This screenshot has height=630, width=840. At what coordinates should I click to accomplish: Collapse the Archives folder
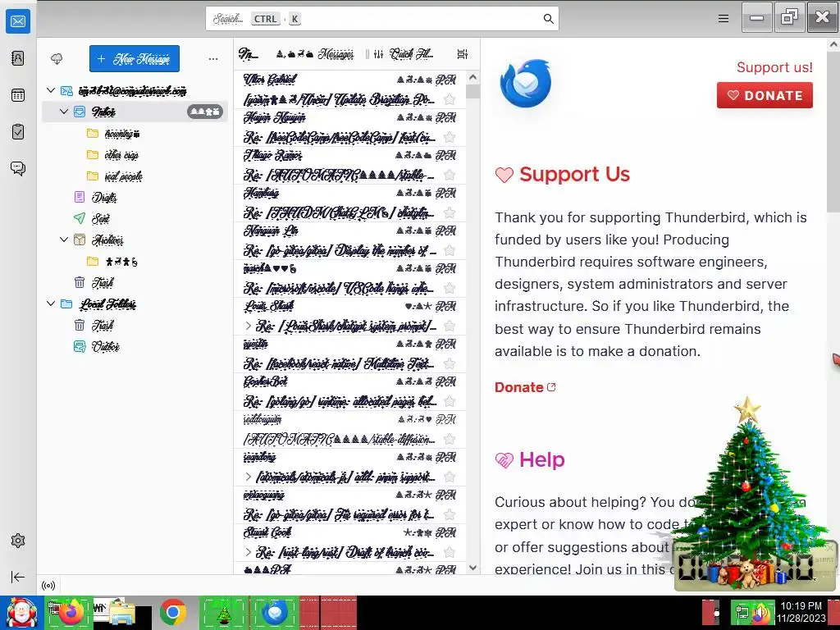coord(64,240)
